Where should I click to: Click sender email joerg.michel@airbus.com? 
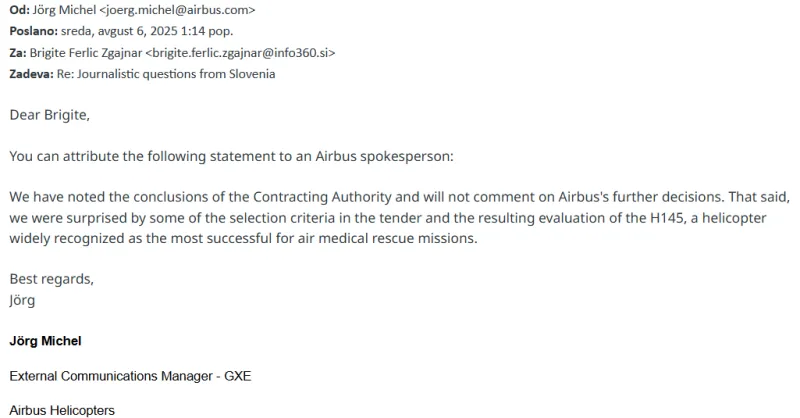[x=177, y=10]
